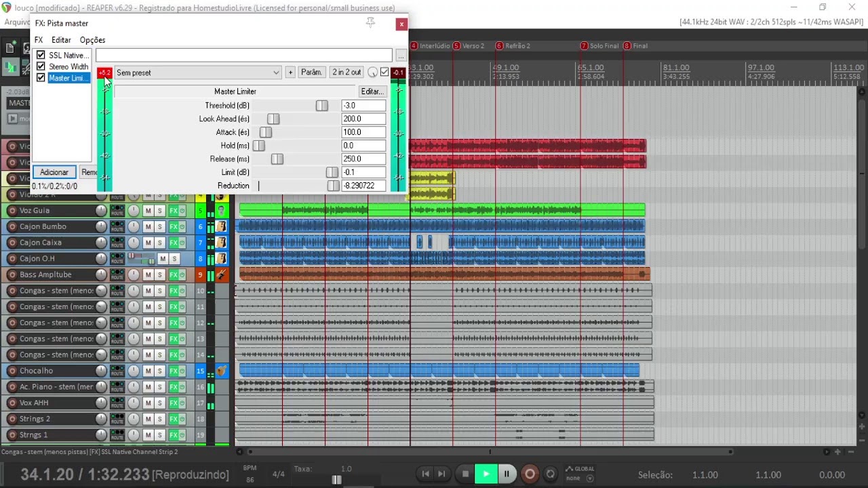Toggle Stereo Width plugin checkbox
This screenshot has height=488, width=868.
tap(41, 66)
